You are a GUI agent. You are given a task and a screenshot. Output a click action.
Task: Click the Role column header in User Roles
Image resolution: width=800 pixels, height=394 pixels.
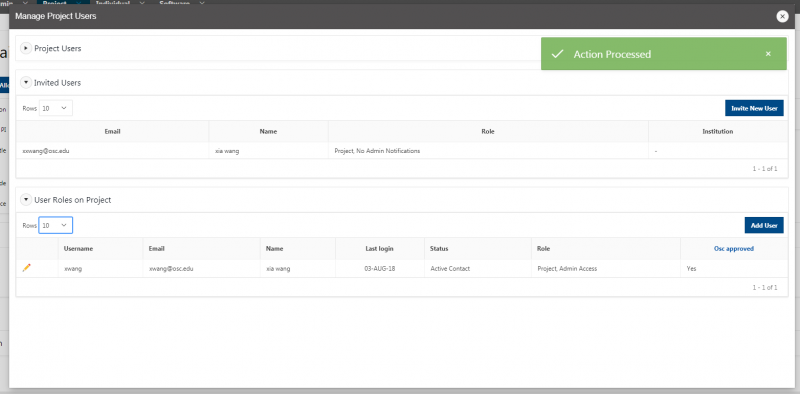coord(543,249)
